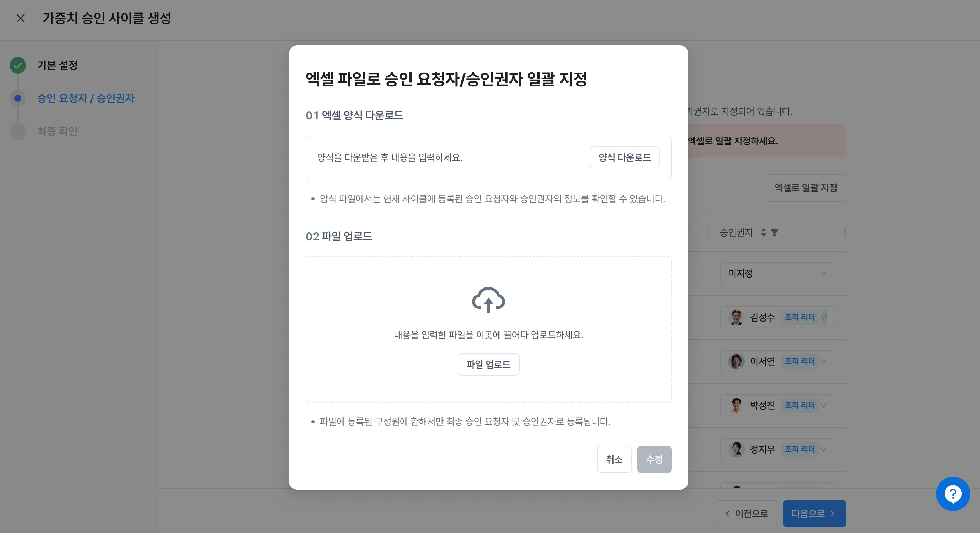Click the 수정 button in dialog

click(654, 459)
